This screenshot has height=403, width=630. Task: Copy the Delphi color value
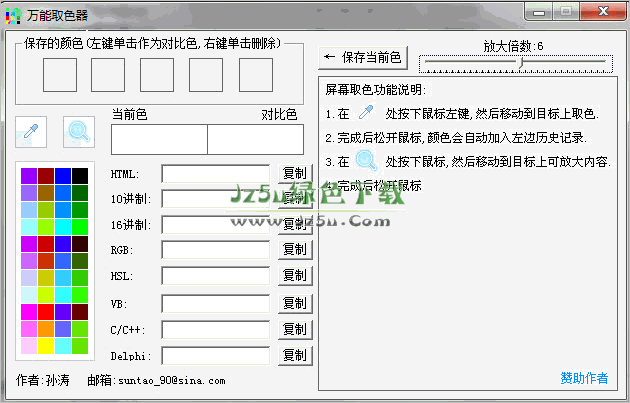pos(294,354)
